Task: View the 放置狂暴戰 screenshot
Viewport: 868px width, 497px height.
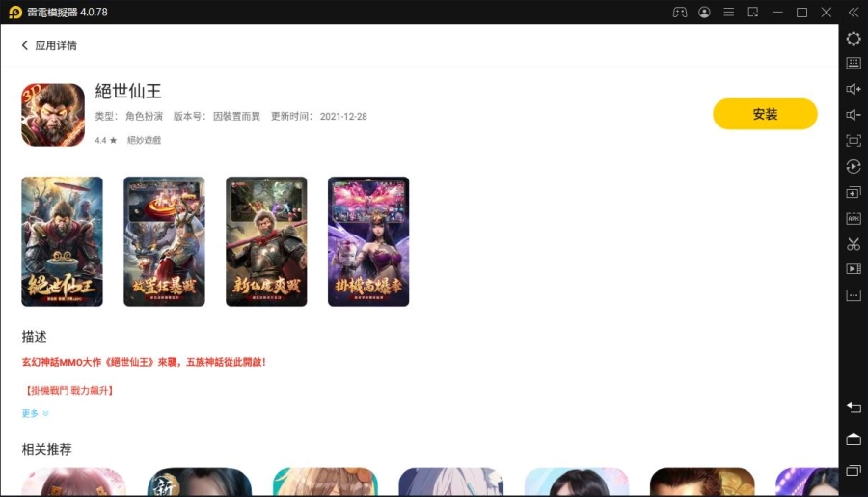Action: 164,241
